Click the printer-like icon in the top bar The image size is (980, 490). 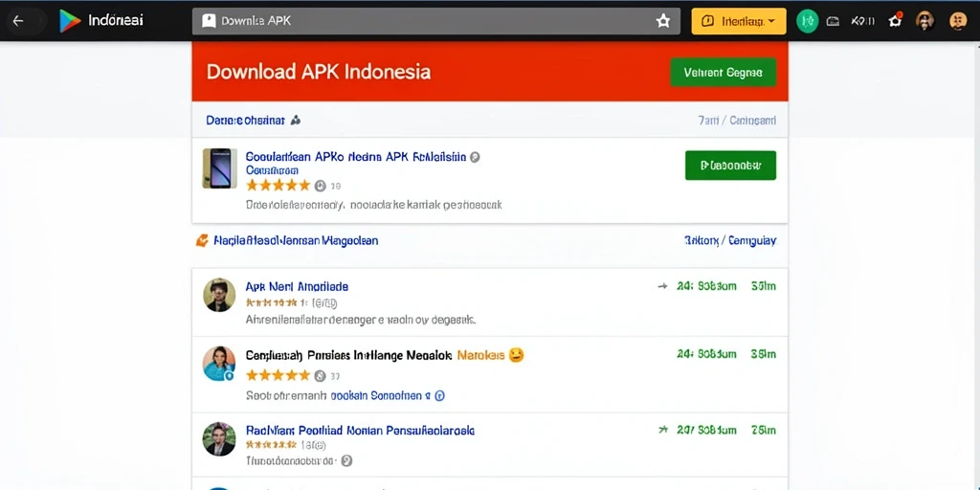(x=833, y=21)
